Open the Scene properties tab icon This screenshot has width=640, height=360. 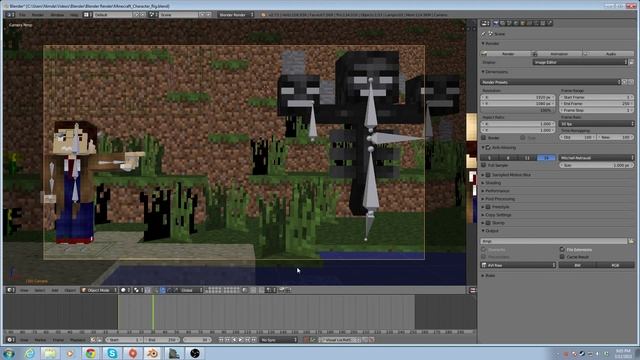click(x=509, y=23)
